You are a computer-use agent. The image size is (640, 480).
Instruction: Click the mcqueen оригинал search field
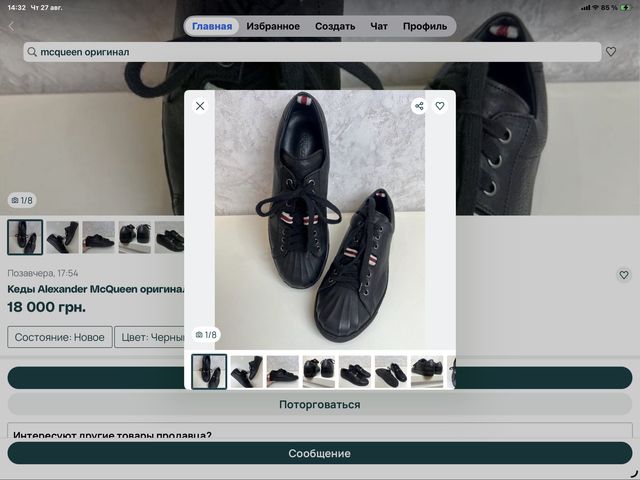click(x=312, y=52)
